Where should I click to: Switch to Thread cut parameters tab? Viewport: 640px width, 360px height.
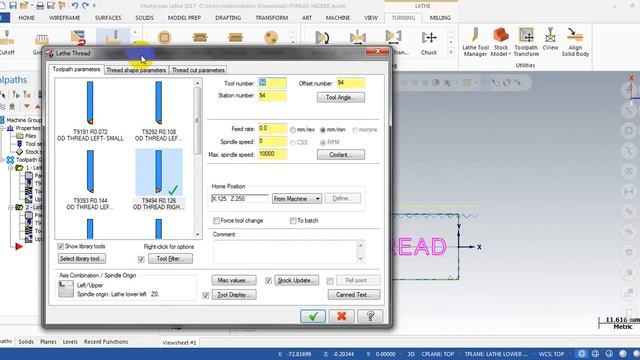pyautogui.click(x=198, y=70)
